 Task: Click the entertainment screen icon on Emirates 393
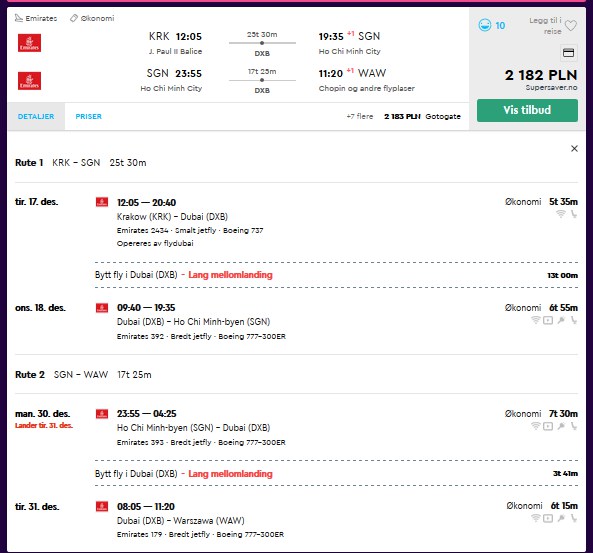point(548,426)
